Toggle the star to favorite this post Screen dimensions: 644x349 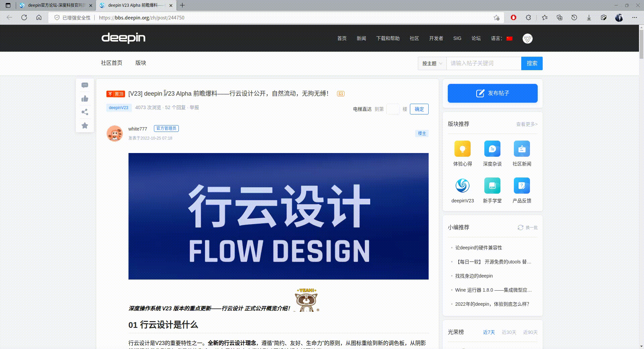tap(85, 126)
